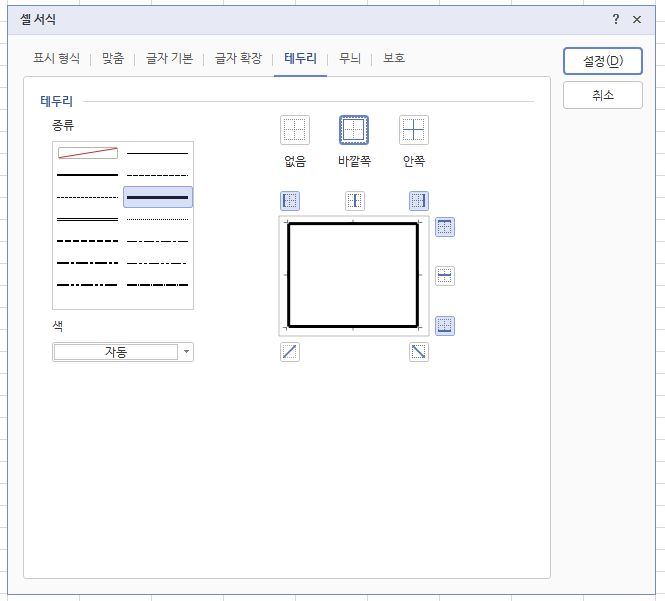The height and width of the screenshot is (601, 665).
Task: Choose the double line style
Action: click(87, 219)
